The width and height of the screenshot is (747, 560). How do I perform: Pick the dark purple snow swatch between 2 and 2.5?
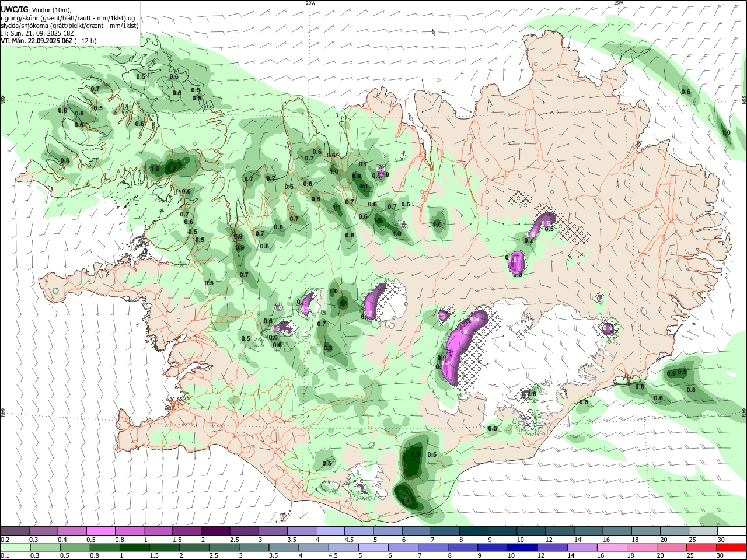215,531
